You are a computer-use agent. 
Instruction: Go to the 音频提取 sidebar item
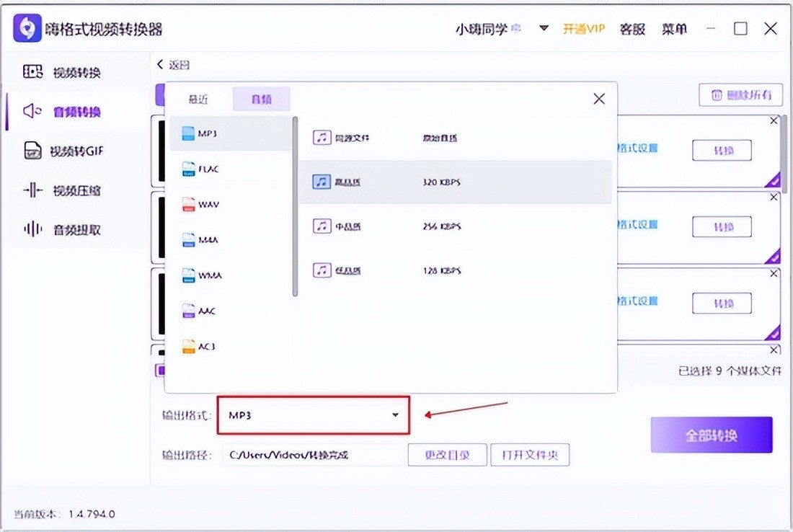63,230
